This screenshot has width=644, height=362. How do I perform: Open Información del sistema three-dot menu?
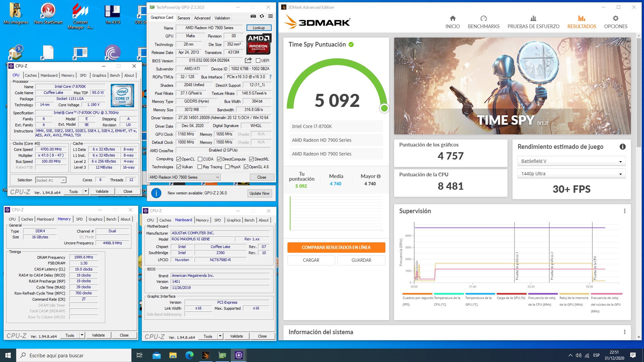tap(625, 332)
